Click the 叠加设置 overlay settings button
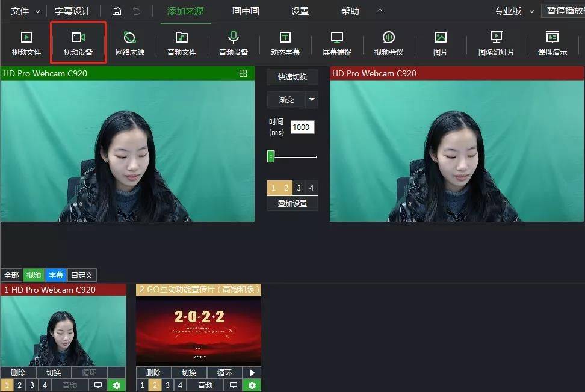 [x=292, y=204]
